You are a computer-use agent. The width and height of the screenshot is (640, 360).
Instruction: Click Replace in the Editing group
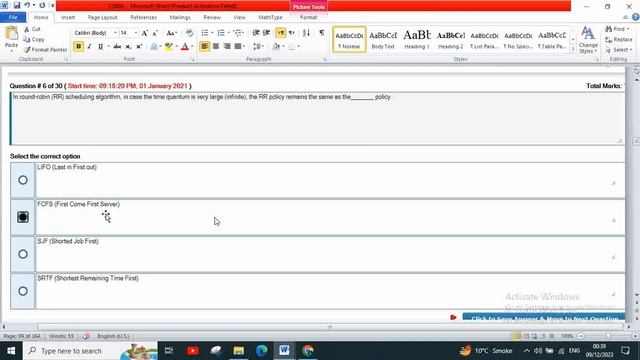619,40
